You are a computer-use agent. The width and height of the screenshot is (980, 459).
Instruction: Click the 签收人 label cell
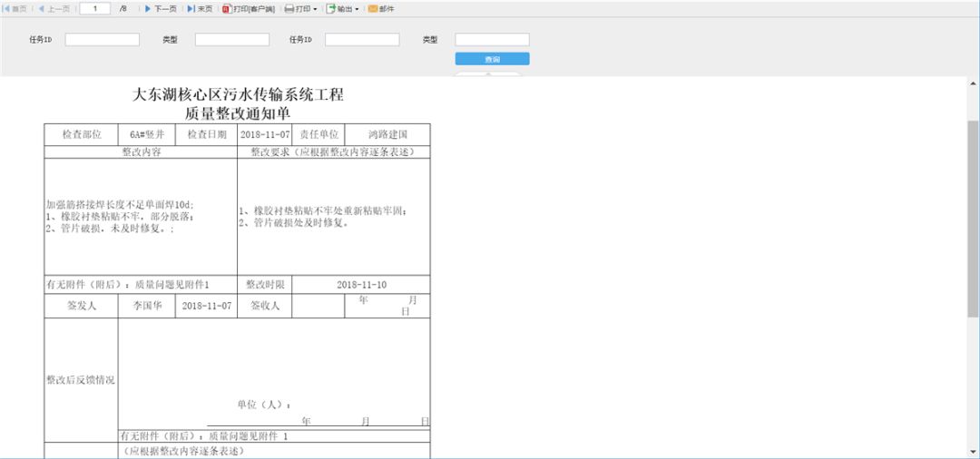(x=265, y=306)
